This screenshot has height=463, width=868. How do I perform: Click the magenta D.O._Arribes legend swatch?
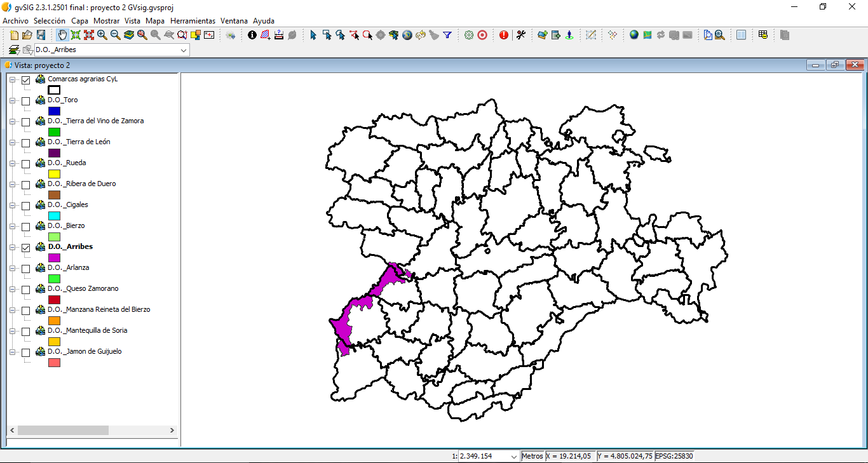(x=54, y=258)
